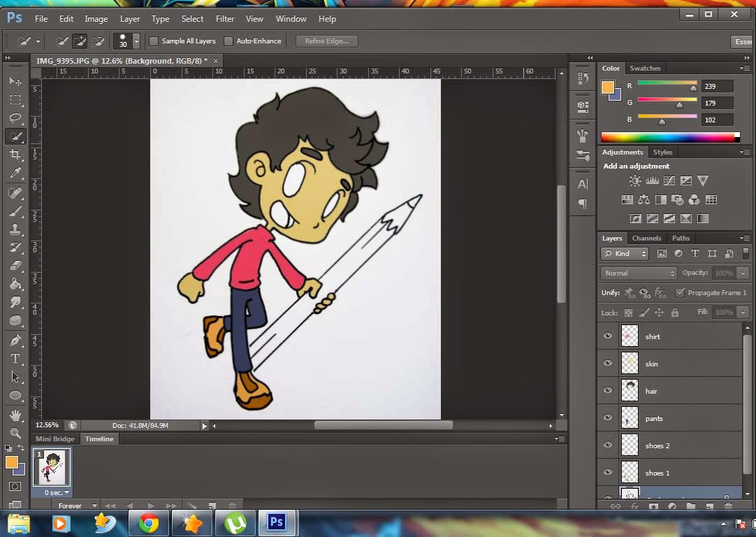
Task: Open the Color panel flyout menu
Action: [x=745, y=69]
